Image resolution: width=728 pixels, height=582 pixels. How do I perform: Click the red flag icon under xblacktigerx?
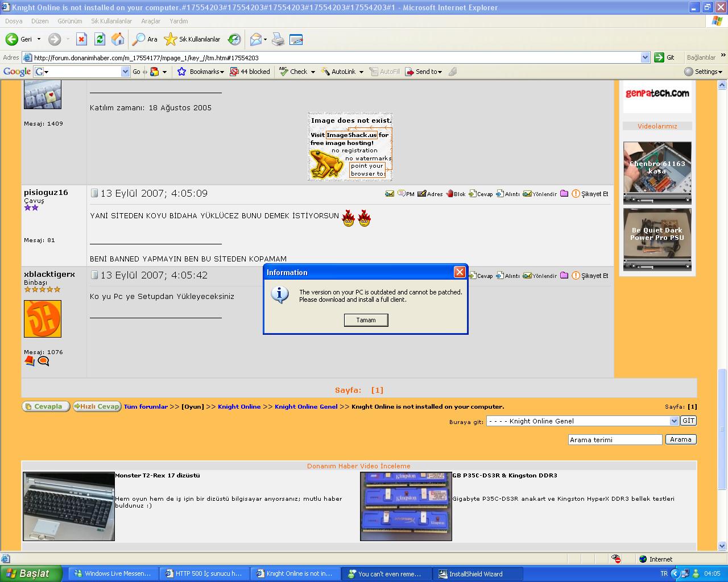pos(30,361)
